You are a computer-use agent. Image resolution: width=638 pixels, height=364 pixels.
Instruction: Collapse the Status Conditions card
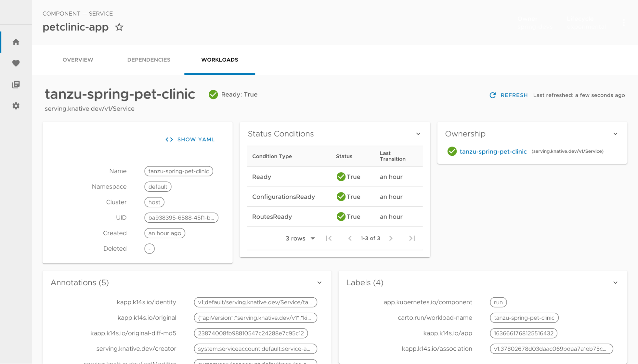(418, 134)
